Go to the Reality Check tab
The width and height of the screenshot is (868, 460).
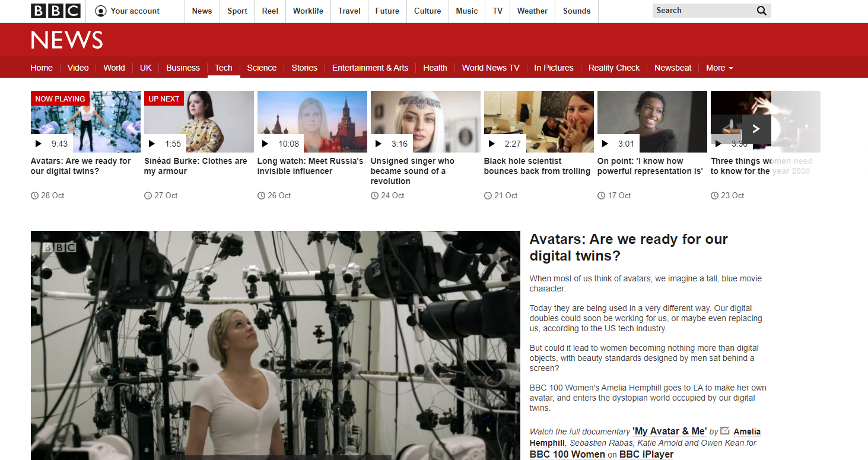614,68
